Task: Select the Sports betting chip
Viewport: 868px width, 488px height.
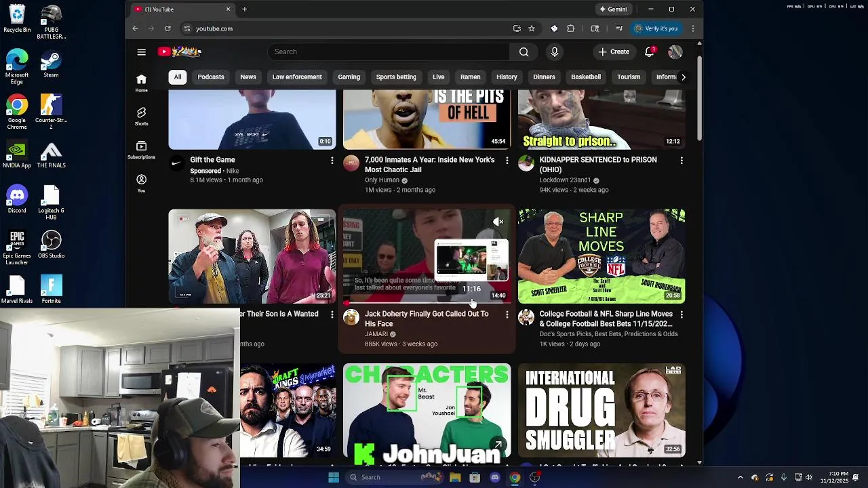Action: 396,77
